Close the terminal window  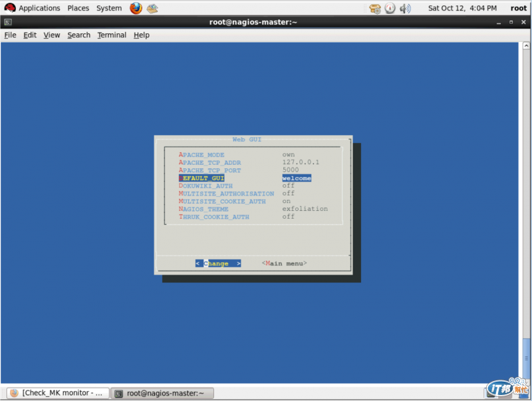coord(523,22)
